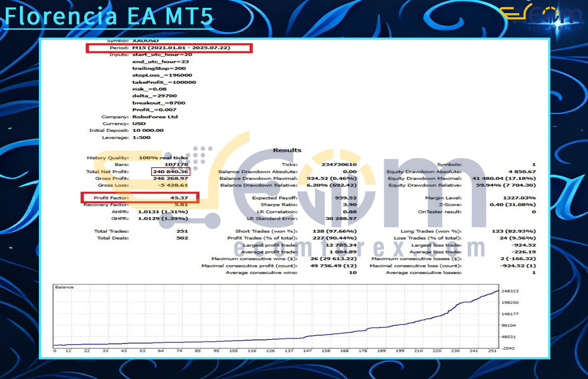The height and width of the screenshot is (379, 588).
Task: Select the Initial Deposit value 10 000.00
Action: 148,130
